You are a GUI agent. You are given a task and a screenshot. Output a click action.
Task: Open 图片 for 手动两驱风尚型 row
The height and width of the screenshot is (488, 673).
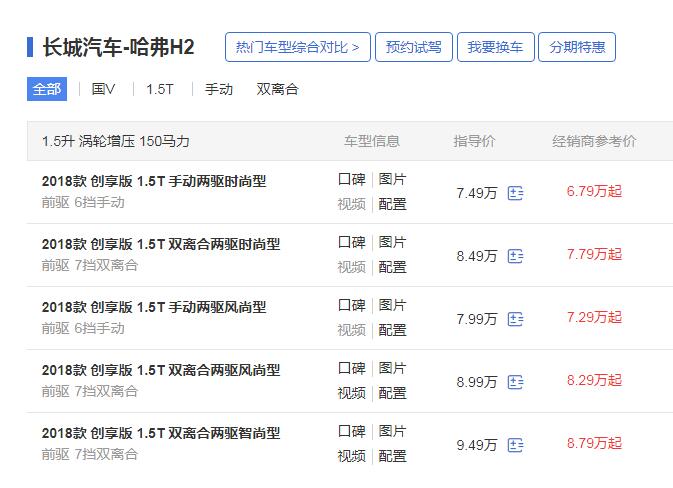click(x=392, y=305)
